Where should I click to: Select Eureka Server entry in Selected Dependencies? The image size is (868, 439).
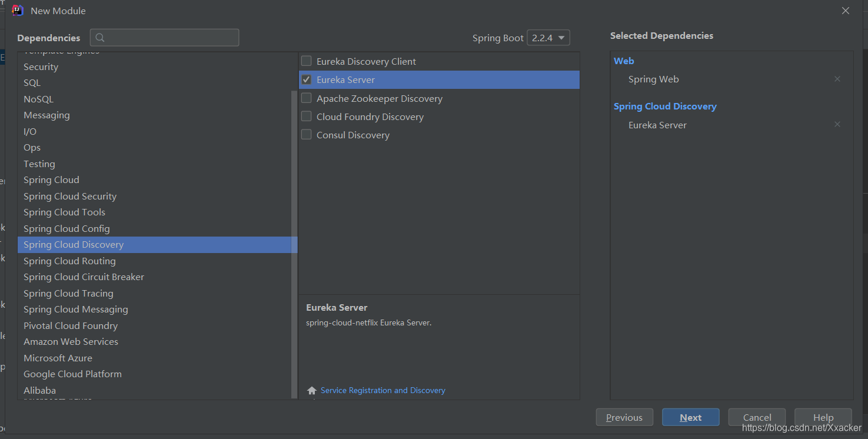pyautogui.click(x=657, y=125)
